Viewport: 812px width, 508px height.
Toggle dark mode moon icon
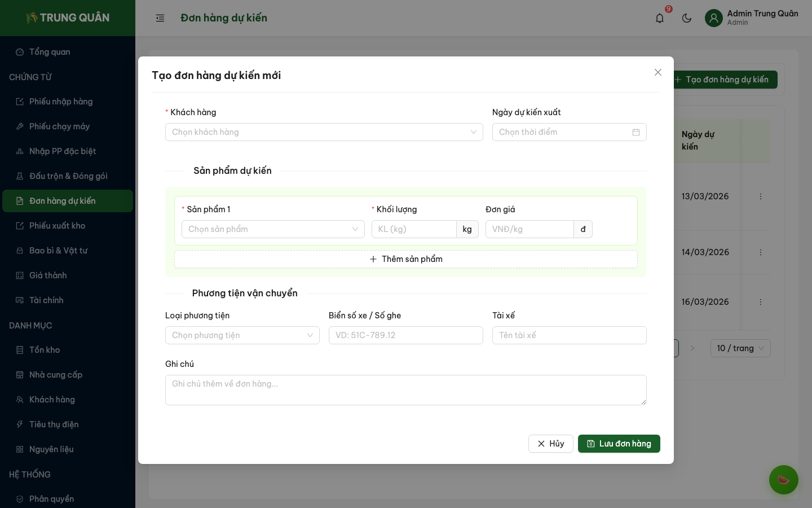[x=687, y=18]
